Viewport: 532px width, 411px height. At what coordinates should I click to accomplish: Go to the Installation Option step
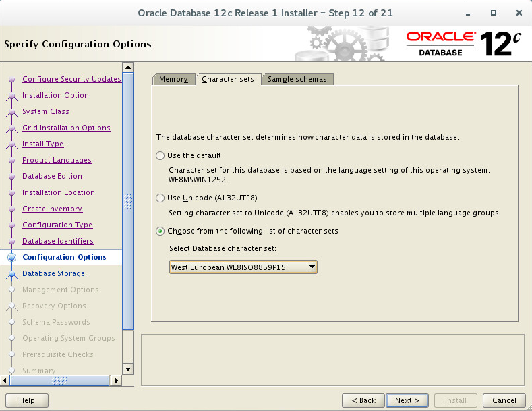(x=56, y=95)
